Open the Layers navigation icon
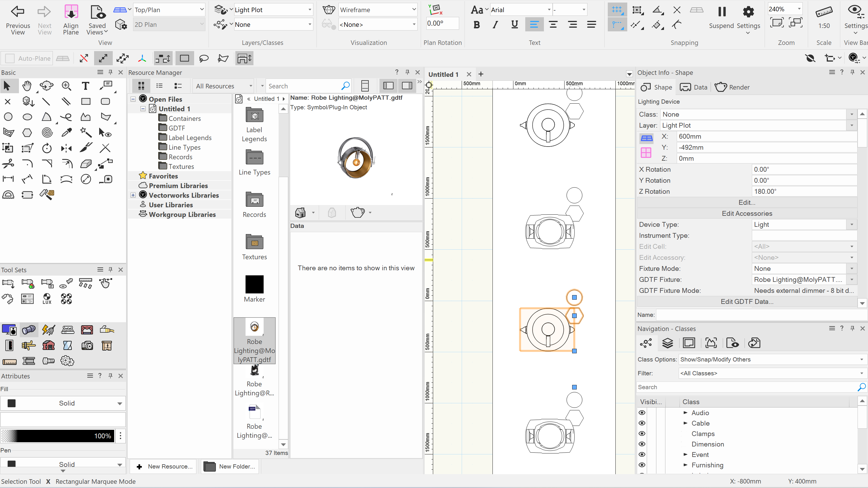Image resolution: width=868 pixels, height=488 pixels. click(x=667, y=343)
